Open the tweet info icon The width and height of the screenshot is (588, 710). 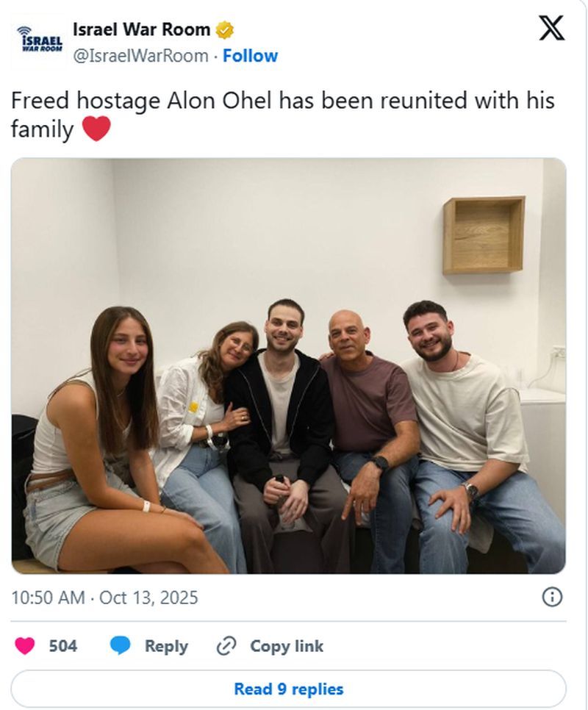(x=551, y=597)
